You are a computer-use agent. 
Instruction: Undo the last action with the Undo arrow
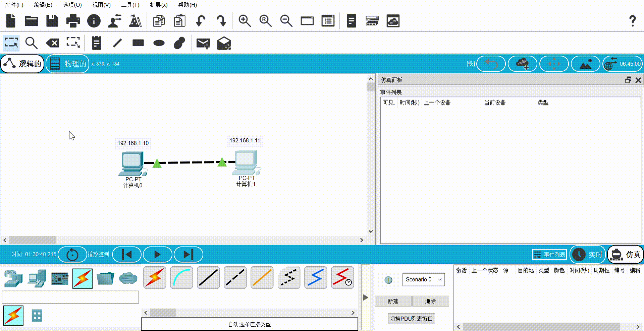(201, 21)
